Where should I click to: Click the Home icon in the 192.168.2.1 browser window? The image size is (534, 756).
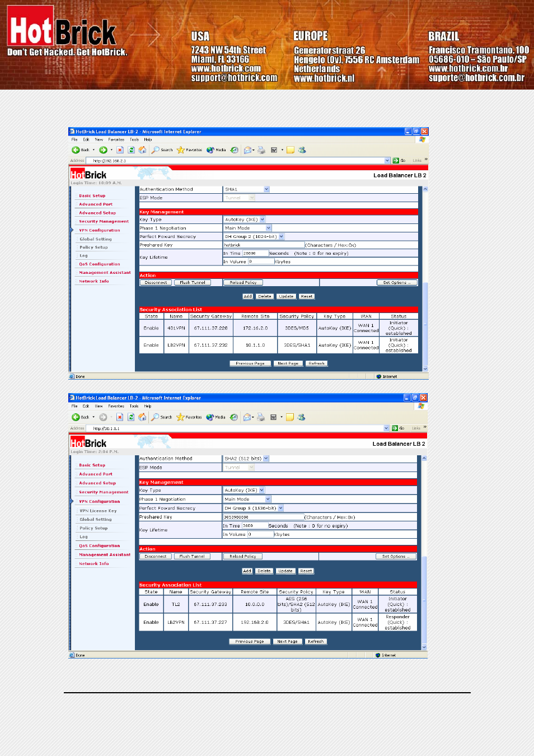click(142, 150)
